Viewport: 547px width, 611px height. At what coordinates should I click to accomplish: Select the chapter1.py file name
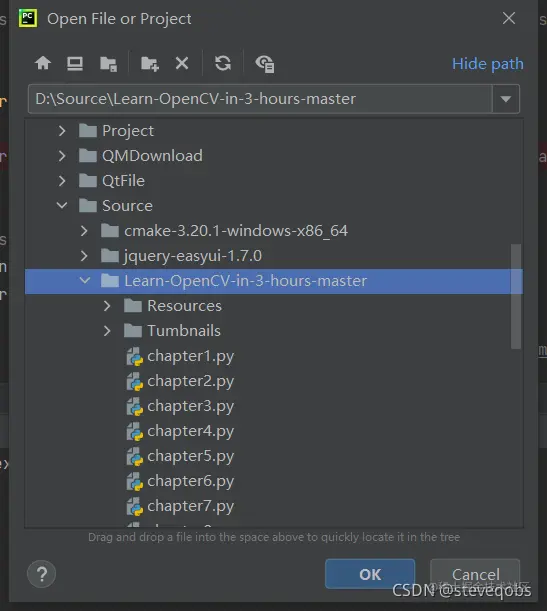coord(191,356)
